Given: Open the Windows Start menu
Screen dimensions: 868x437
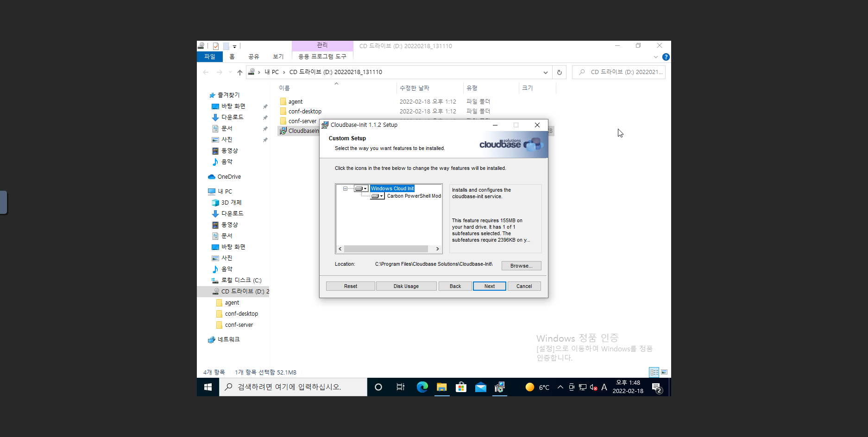Looking at the screenshot, I should click(208, 387).
